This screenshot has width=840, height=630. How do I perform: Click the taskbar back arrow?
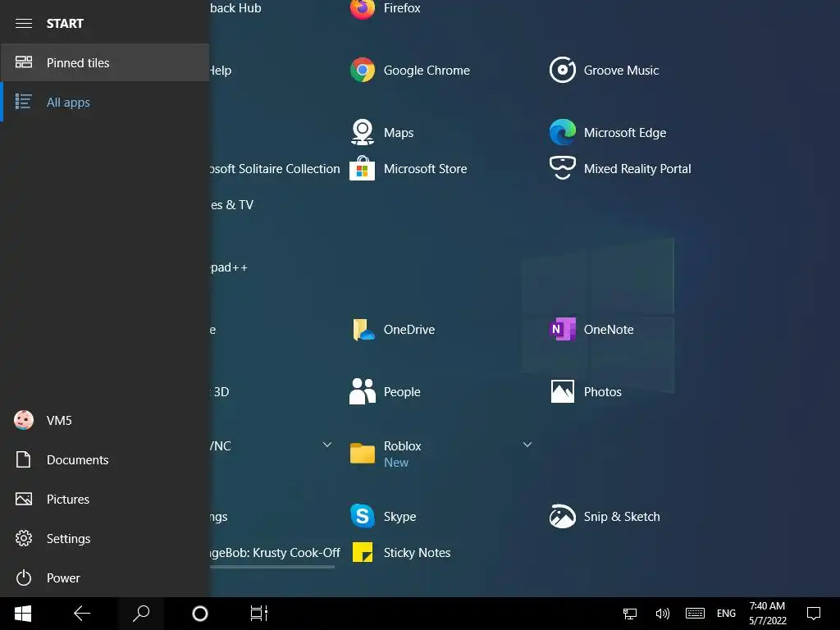(82, 614)
